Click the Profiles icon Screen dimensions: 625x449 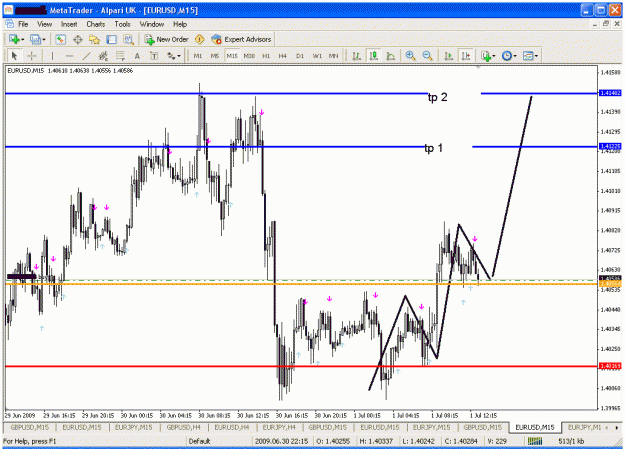[x=35, y=39]
